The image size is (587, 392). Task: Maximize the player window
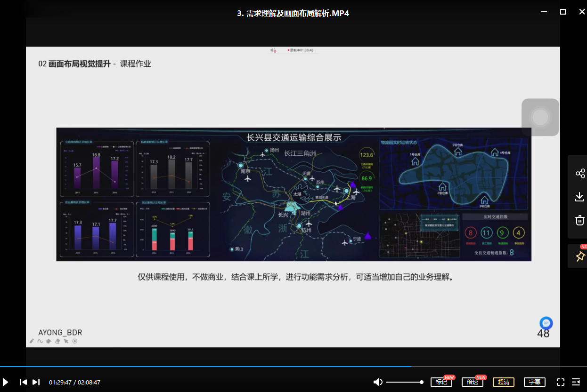(563, 12)
